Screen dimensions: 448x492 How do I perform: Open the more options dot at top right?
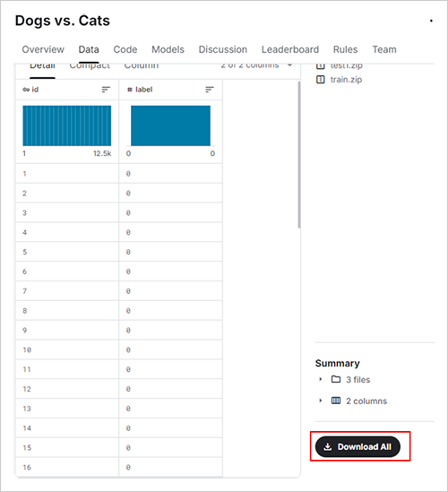tap(431, 21)
